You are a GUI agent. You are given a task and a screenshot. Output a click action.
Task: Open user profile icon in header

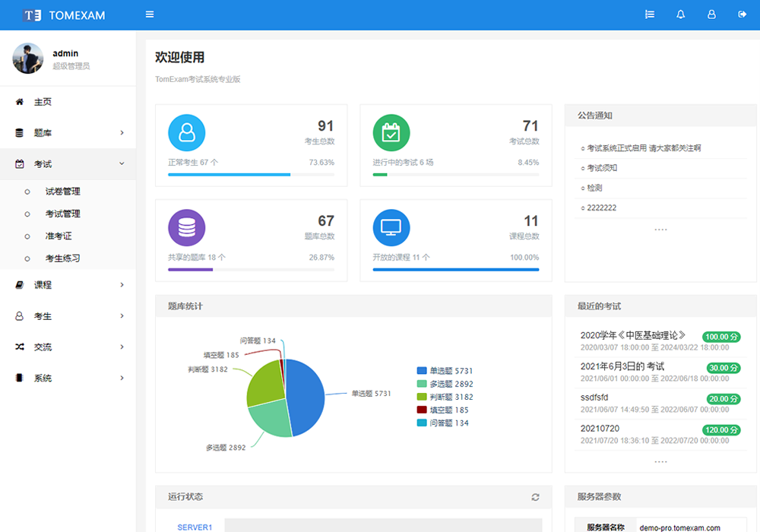(x=711, y=14)
